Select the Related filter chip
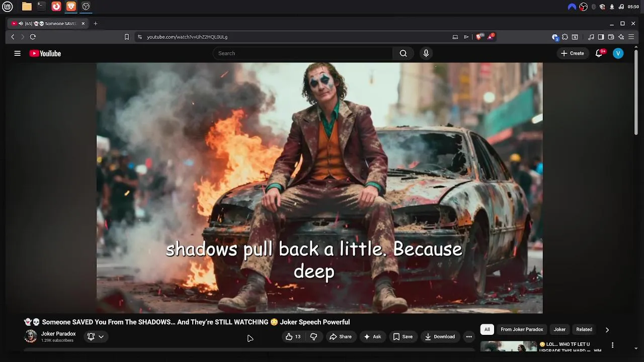Image resolution: width=644 pixels, height=362 pixels. tap(584, 329)
